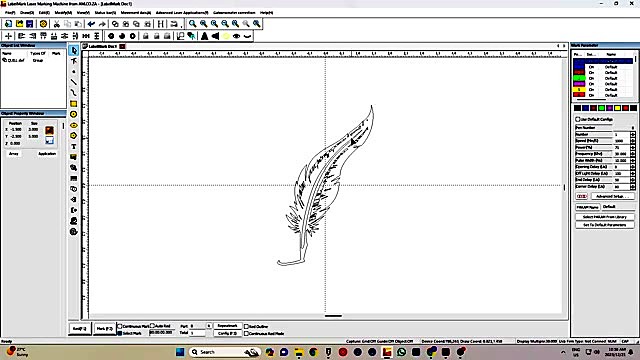Adjust the Opening Delay value stepper

tap(633, 167)
